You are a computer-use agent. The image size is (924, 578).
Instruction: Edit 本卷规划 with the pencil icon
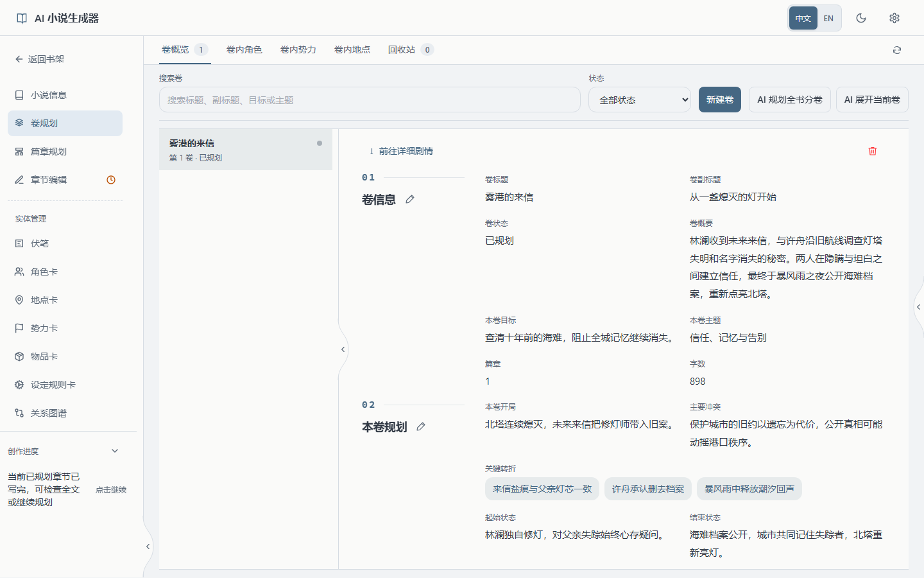click(421, 426)
